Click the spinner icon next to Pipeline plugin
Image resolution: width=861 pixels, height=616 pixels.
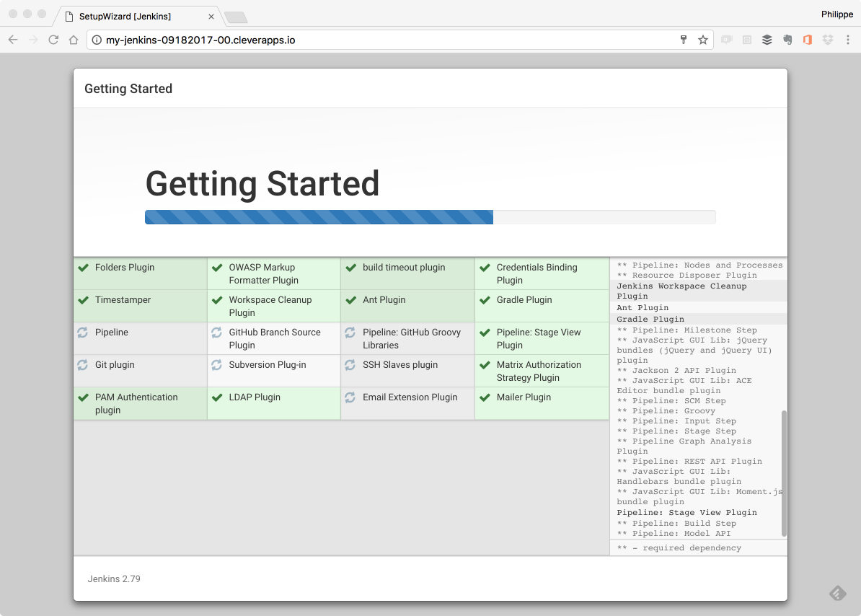tap(83, 333)
